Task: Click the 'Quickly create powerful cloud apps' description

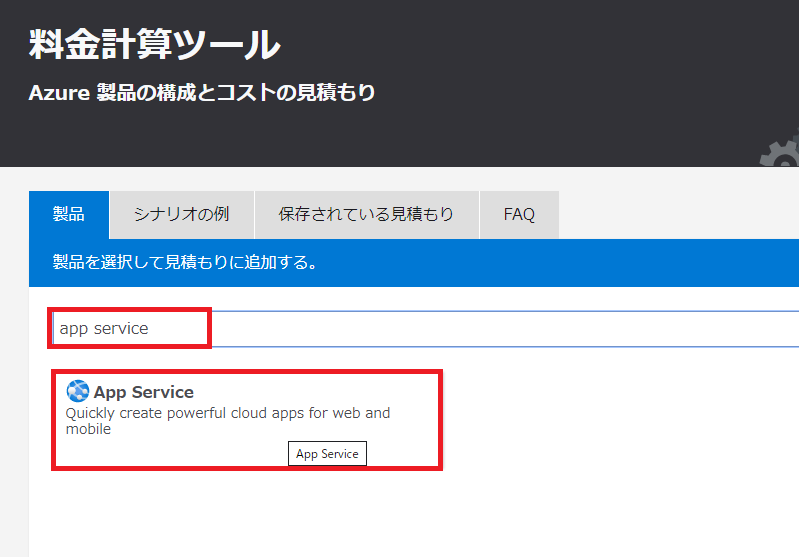Action: pos(228,421)
